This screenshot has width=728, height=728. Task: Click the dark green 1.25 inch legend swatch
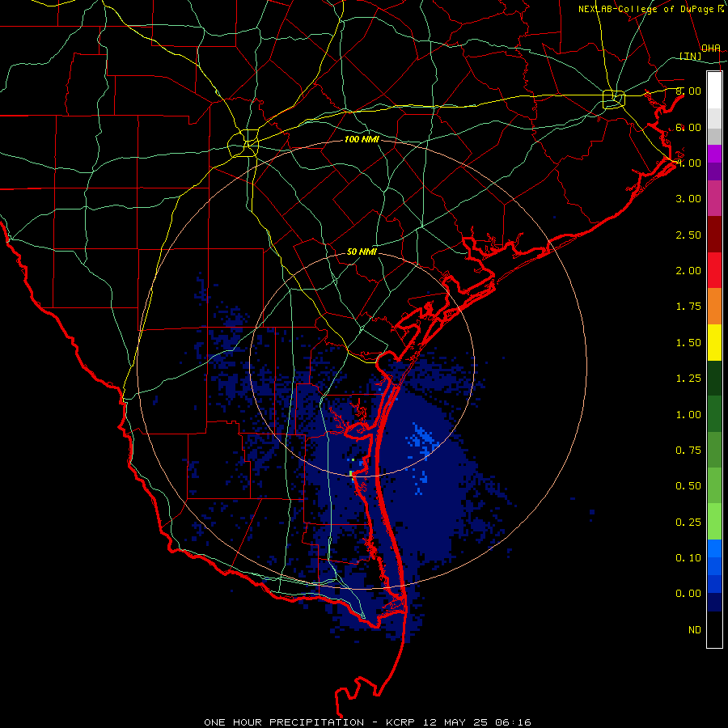pyautogui.click(x=714, y=379)
